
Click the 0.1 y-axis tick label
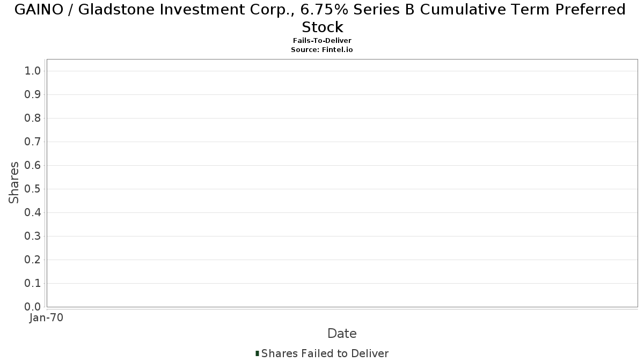[33, 283]
